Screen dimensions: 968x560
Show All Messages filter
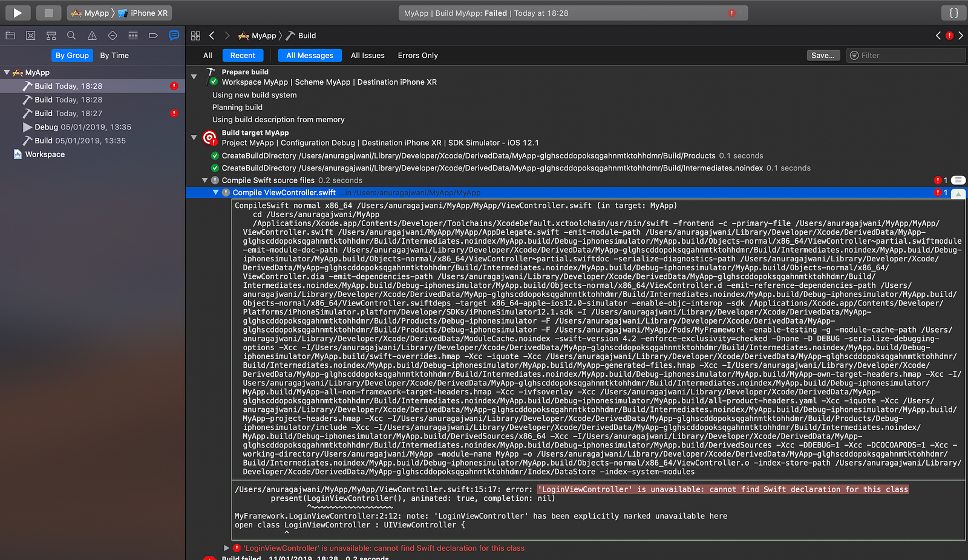point(310,55)
